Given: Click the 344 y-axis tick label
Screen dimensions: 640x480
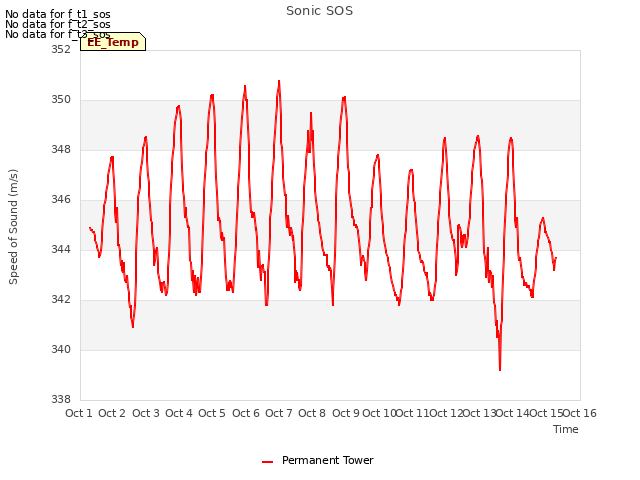Looking at the screenshot, I should click(x=61, y=249).
